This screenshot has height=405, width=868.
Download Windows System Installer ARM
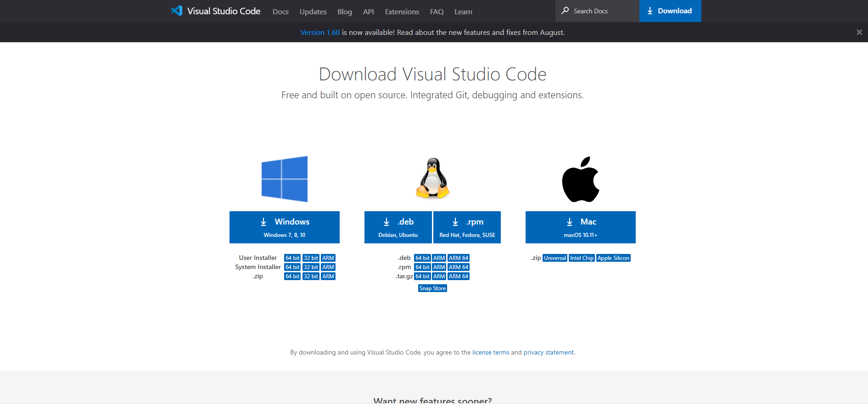click(328, 267)
